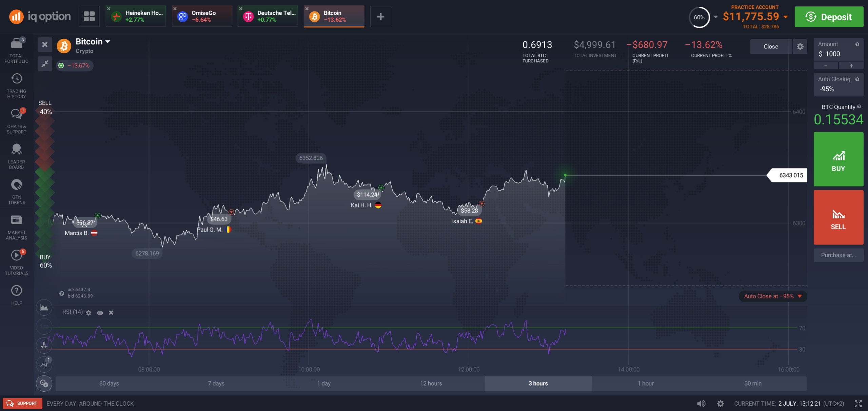Screen dimensions: 868x411
Task: Increase amount with plus stepper
Action: tap(851, 66)
